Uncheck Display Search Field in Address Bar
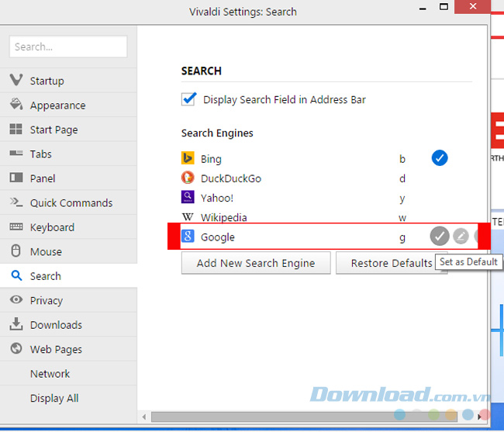The height and width of the screenshot is (432, 504). 188,99
